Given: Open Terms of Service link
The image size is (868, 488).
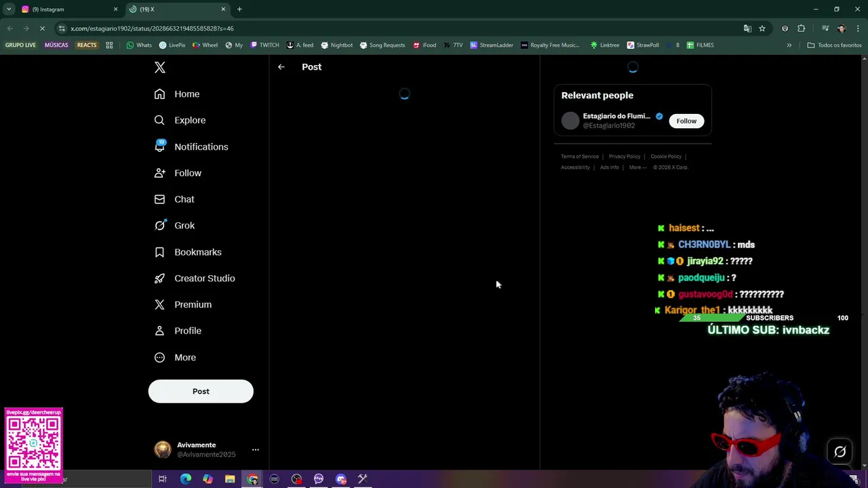Looking at the screenshot, I should click(580, 157).
